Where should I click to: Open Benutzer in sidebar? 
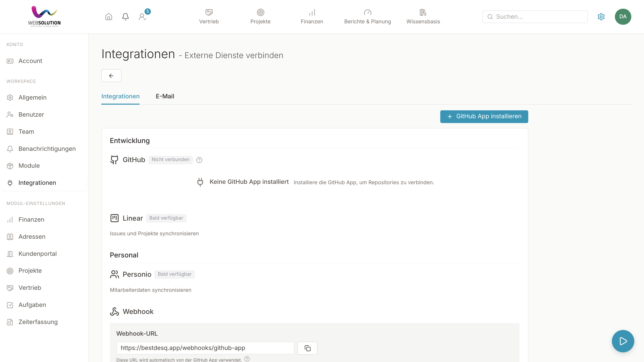pos(44,115)
